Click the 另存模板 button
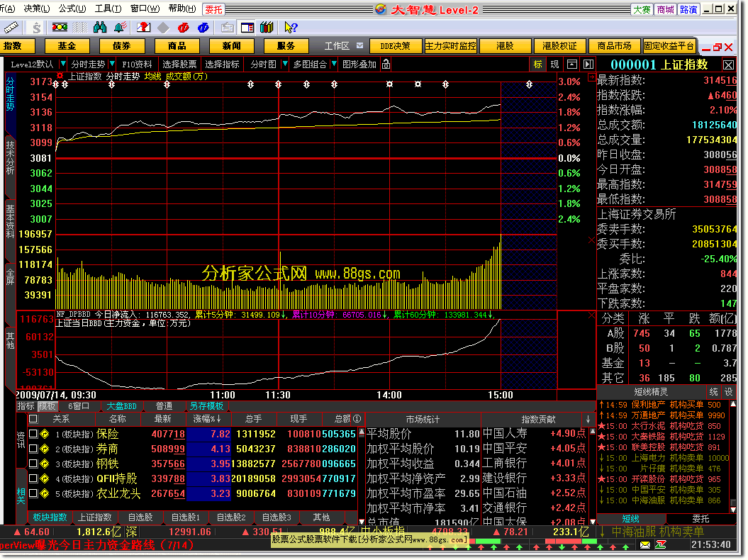748x560 pixels. coord(206,406)
